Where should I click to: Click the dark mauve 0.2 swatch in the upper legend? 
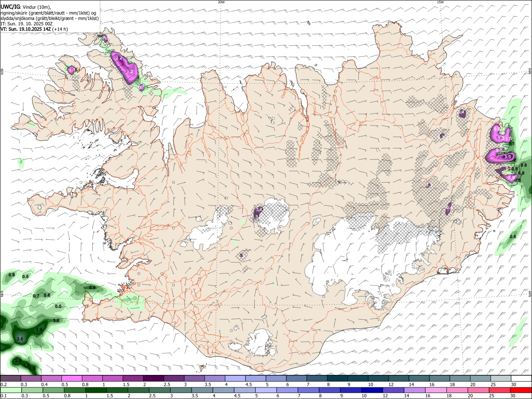pos(10,379)
